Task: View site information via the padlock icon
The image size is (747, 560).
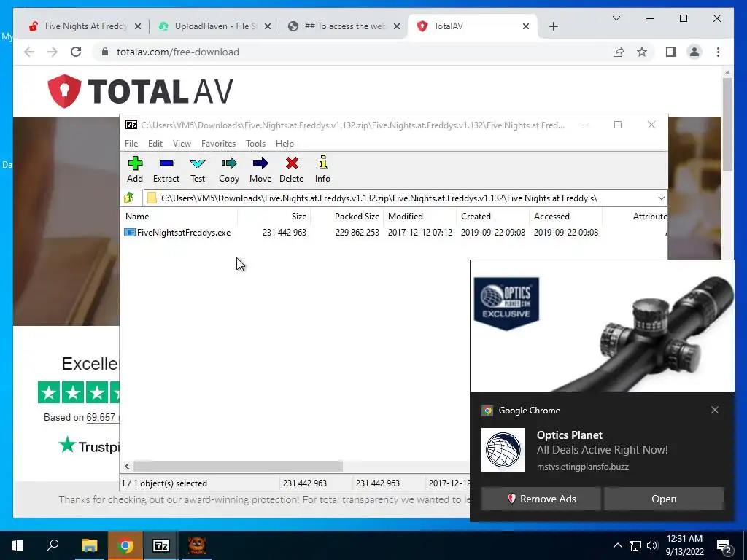Action: [x=105, y=52]
